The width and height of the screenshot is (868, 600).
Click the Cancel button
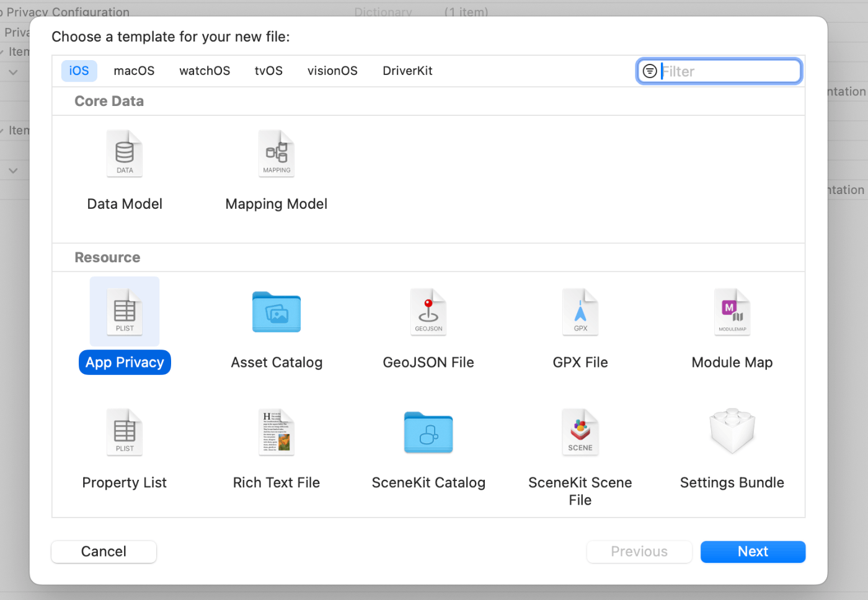[x=104, y=552]
